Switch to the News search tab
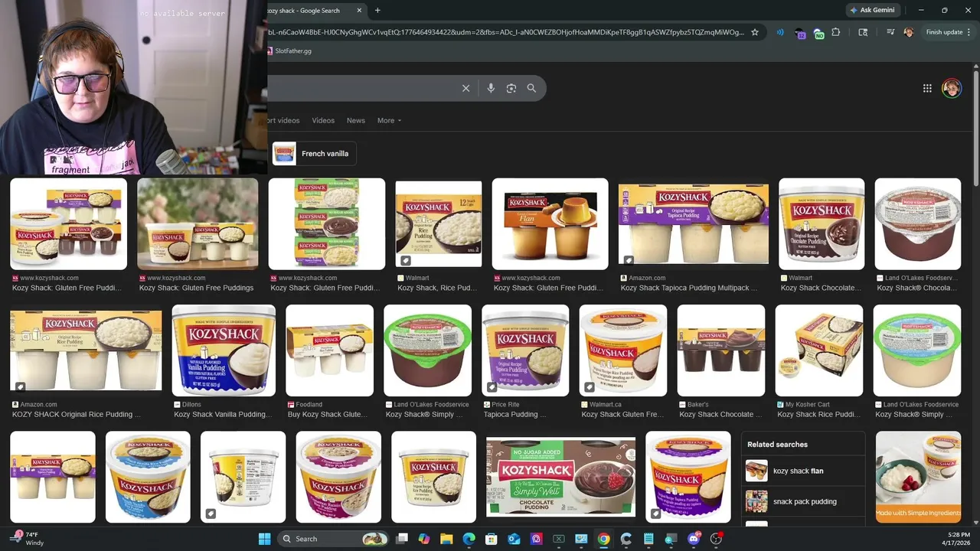This screenshot has width=980, height=551. click(x=355, y=120)
